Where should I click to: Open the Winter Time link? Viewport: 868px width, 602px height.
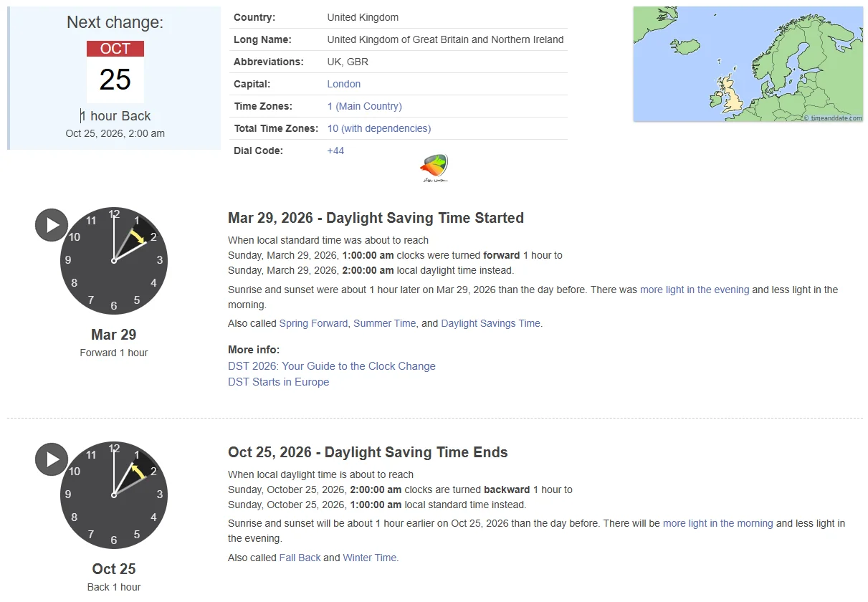[x=370, y=558]
